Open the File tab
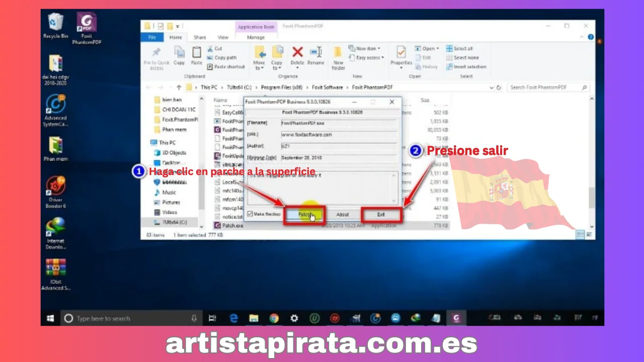Screen dimensions: 644x362 152,37
